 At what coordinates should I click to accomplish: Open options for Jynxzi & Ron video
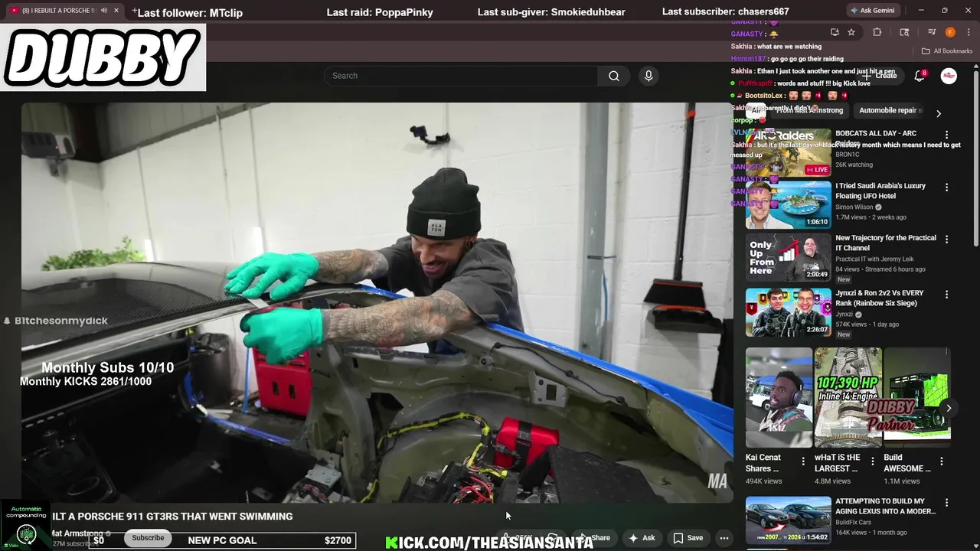click(x=946, y=295)
